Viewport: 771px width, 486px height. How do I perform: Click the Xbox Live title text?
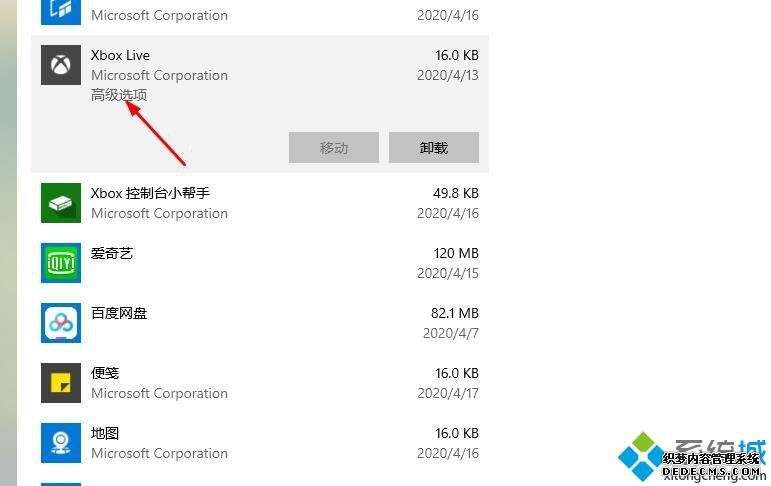(x=120, y=55)
